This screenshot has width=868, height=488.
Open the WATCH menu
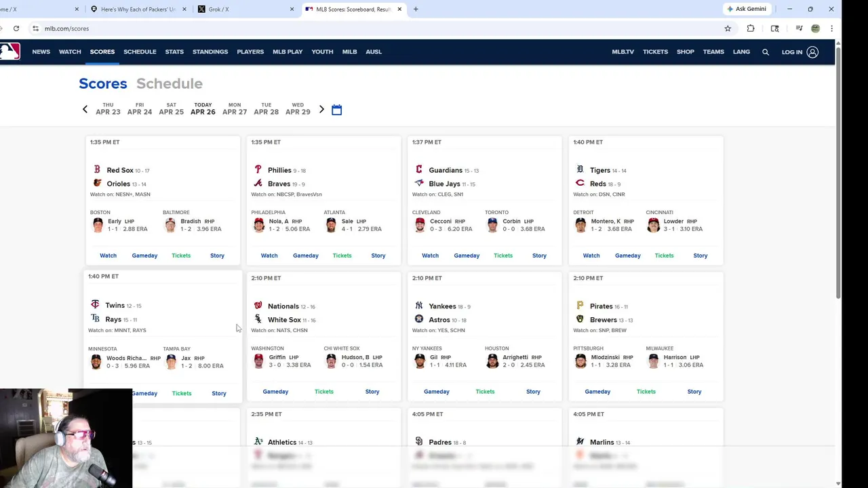[70, 52]
